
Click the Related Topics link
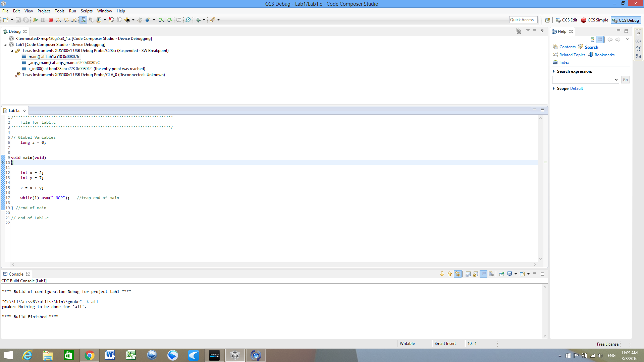[x=572, y=55]
